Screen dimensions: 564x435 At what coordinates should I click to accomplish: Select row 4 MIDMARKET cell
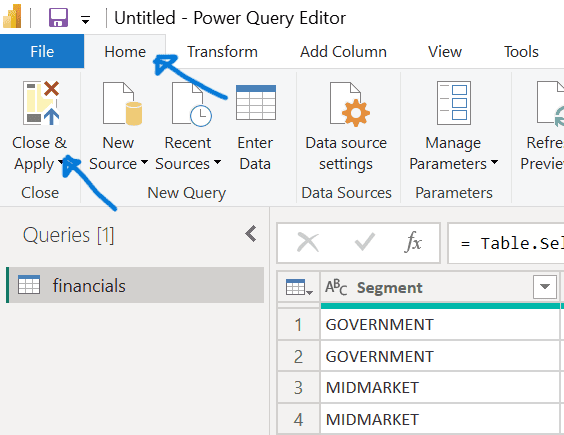click(440, 419)
